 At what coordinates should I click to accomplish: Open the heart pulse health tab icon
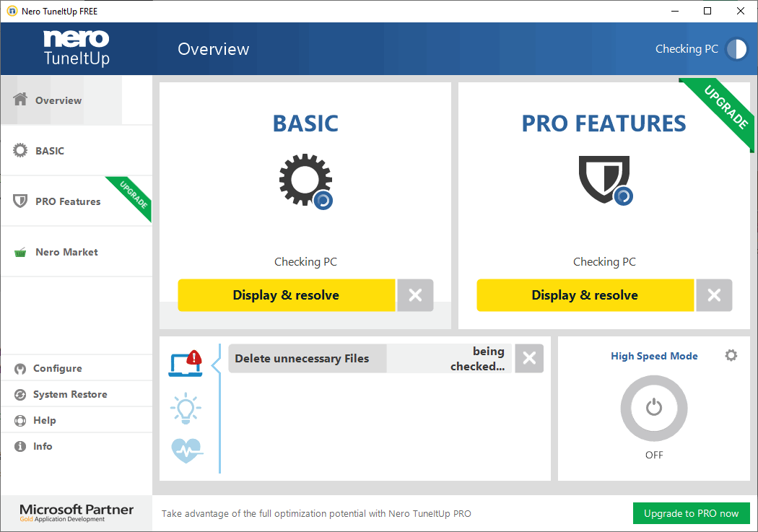click(187, 450)
